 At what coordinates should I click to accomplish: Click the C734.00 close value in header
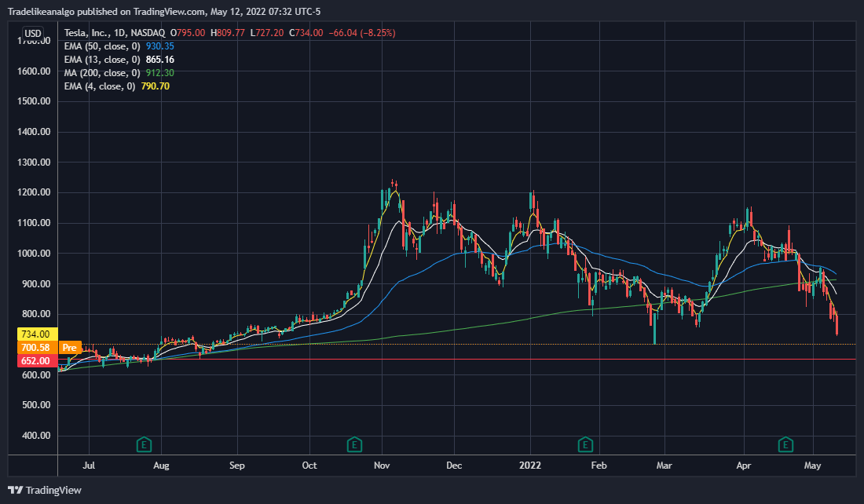pos(306,33)
